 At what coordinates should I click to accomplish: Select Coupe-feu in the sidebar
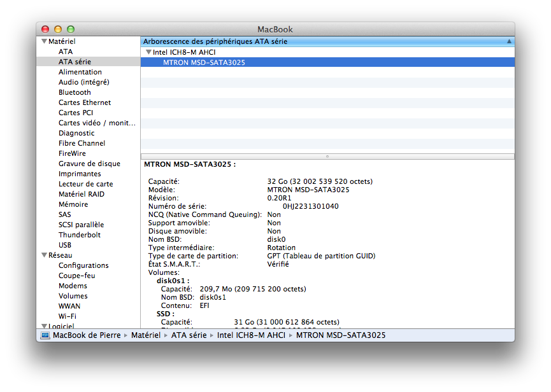click(77, 276)
